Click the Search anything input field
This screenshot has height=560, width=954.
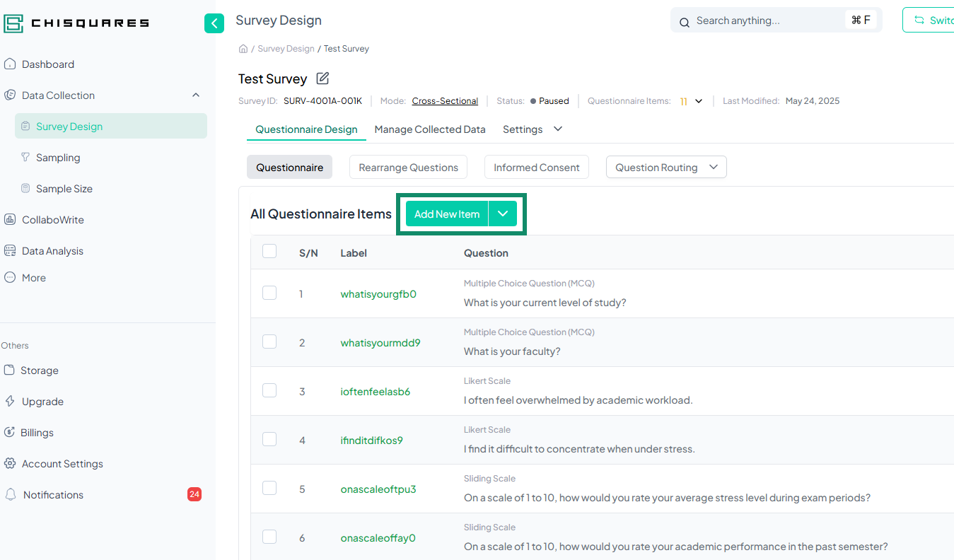767,21
